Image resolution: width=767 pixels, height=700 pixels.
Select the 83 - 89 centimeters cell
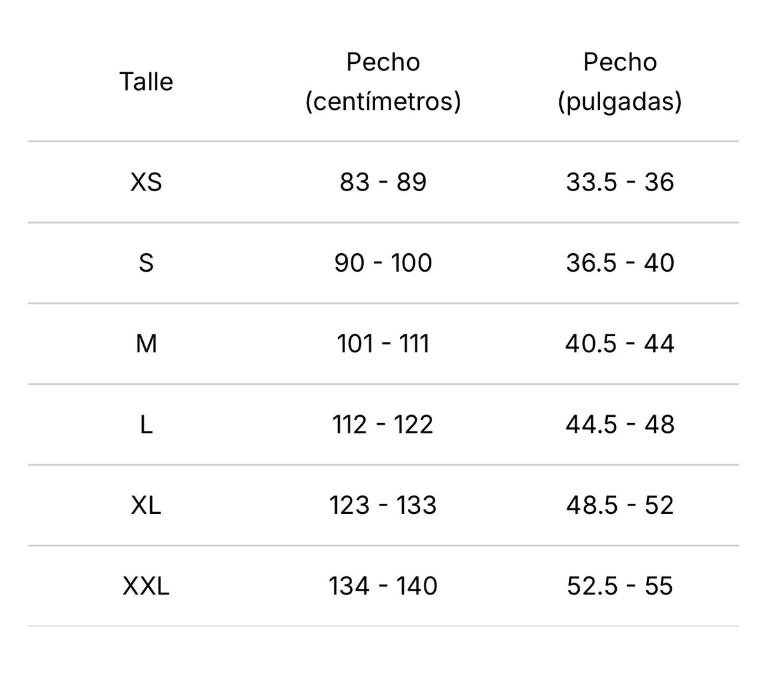click(x=383, y=182)
